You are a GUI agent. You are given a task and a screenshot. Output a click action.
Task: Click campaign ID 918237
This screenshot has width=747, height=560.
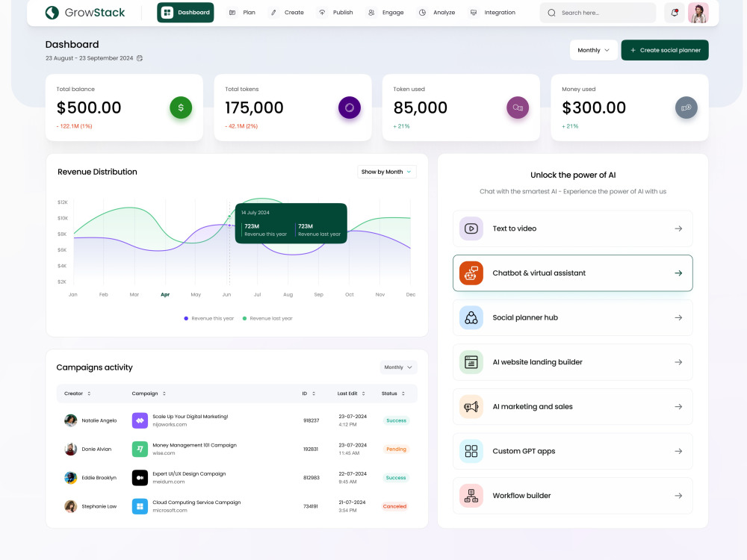click(x=311, y=420)
